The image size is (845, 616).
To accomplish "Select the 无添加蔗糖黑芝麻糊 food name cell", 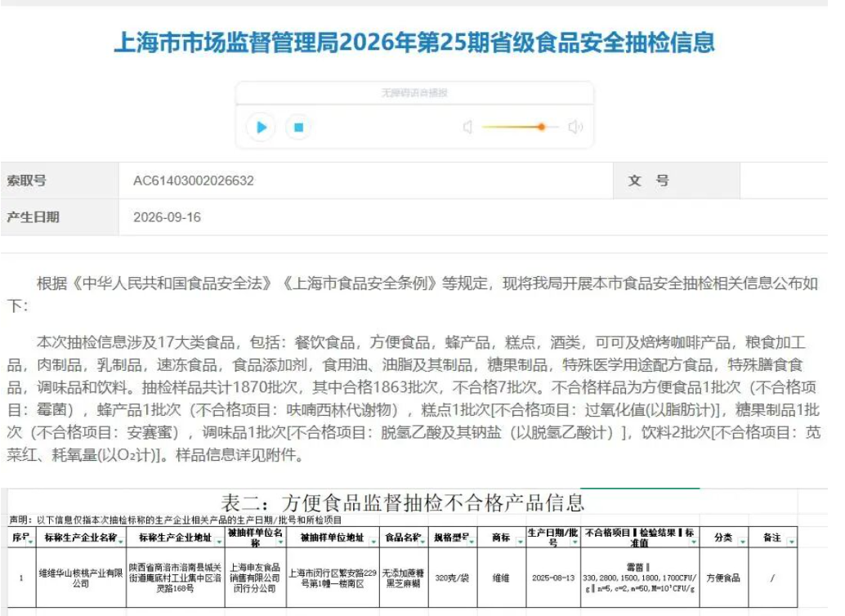I will pos(404,578).
